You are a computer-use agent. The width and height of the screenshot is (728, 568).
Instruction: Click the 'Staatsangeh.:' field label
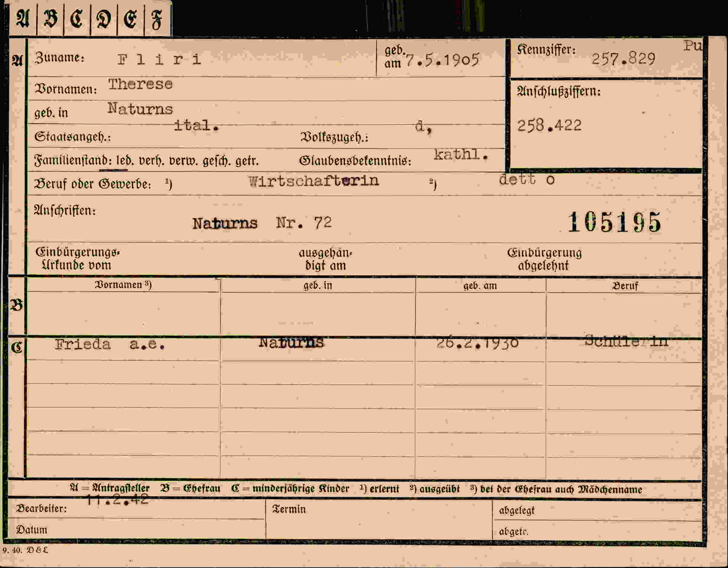point(73,137)
